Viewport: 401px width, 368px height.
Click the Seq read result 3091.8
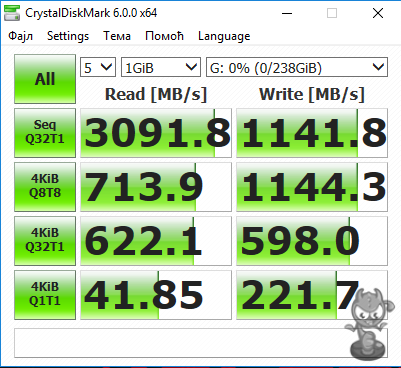(x=156, y=133)
